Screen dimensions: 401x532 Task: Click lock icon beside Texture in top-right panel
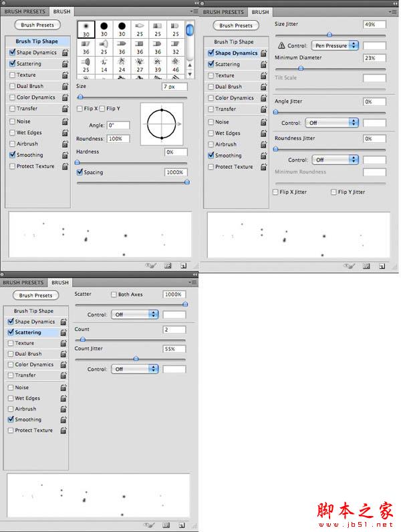[264, 75]
